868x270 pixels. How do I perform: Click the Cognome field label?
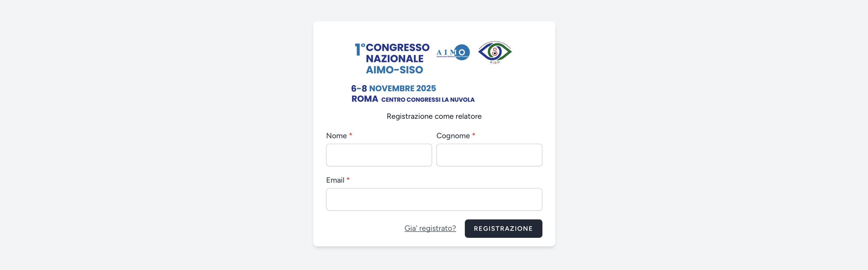(453, 136)
